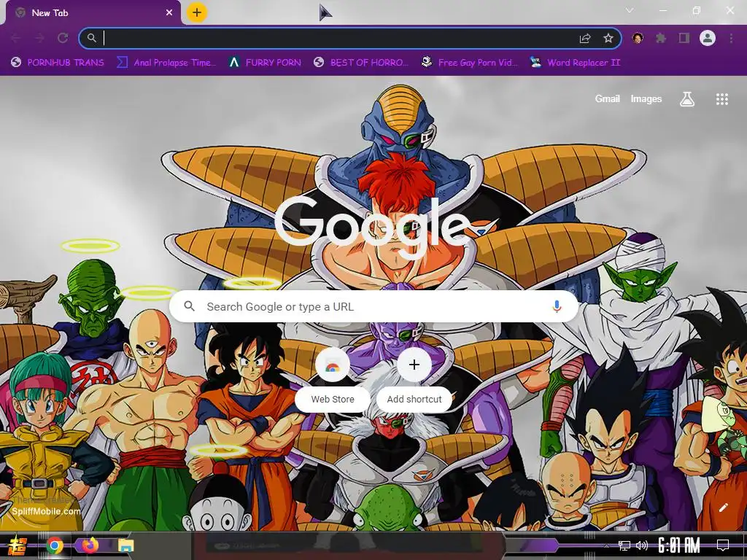Image resolution: width=747 pixels, height=560 pixels.
Task: Click the Add shortcut button
Action: click(414, 378)
